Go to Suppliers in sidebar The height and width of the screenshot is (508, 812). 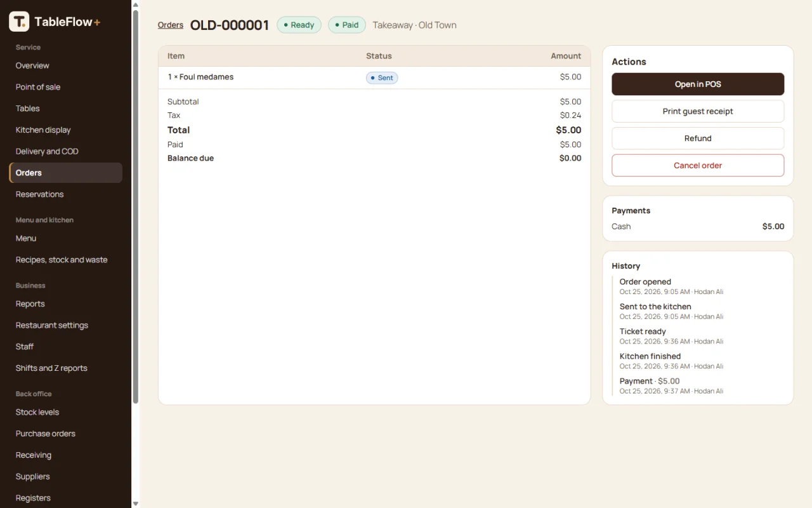(65, 476)
